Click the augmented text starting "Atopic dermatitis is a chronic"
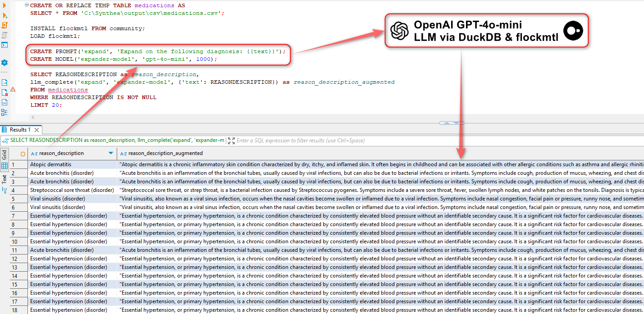 pos(381,165)
